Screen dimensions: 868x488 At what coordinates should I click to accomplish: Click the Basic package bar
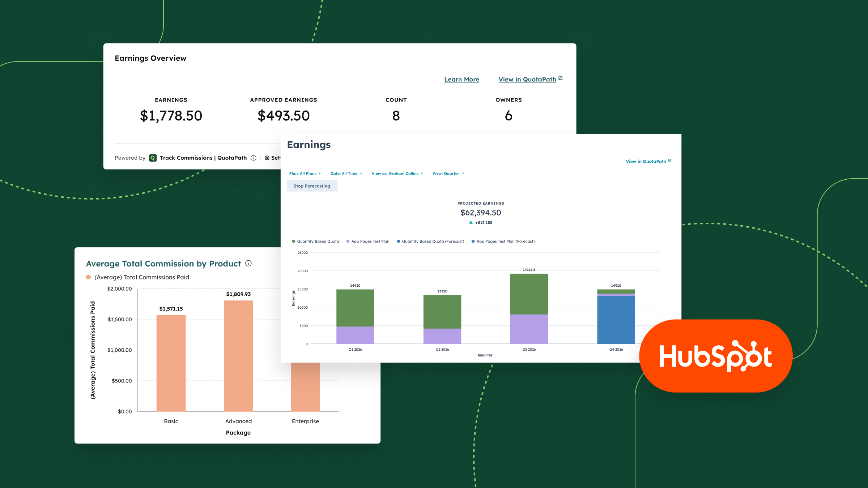click(171, 363)
